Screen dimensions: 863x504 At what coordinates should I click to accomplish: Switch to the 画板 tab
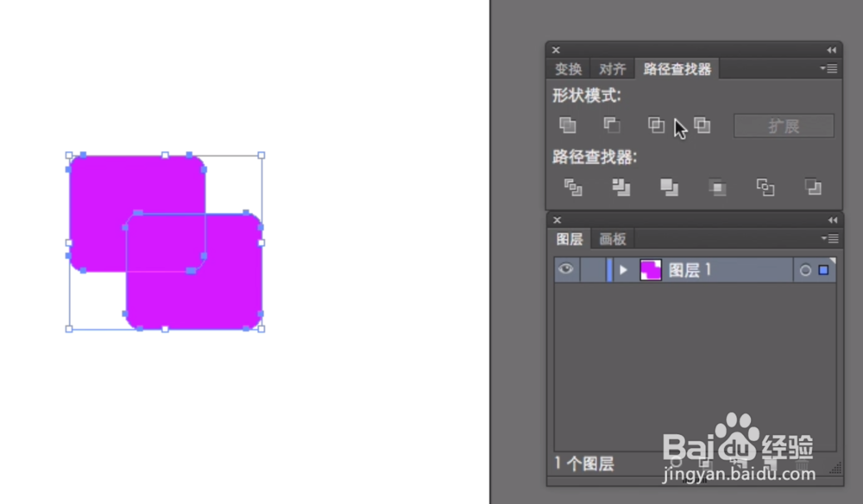coord(613,239)
